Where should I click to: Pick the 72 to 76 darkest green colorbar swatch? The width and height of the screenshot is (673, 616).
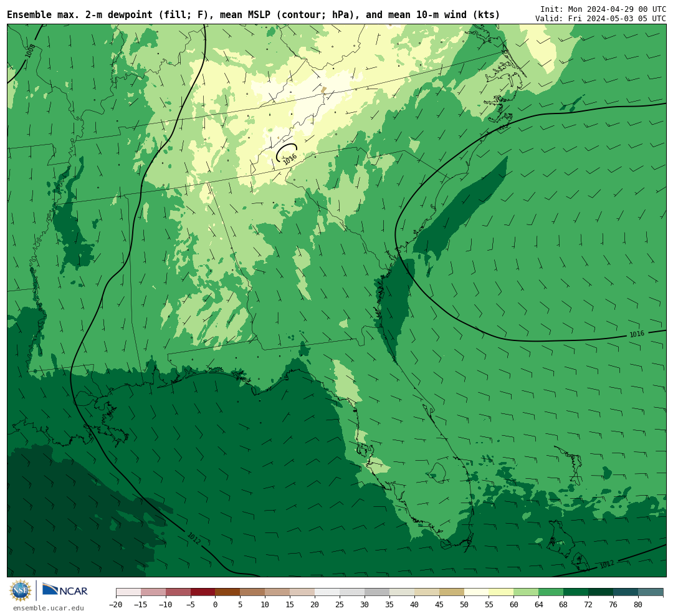tap(601, 592)
